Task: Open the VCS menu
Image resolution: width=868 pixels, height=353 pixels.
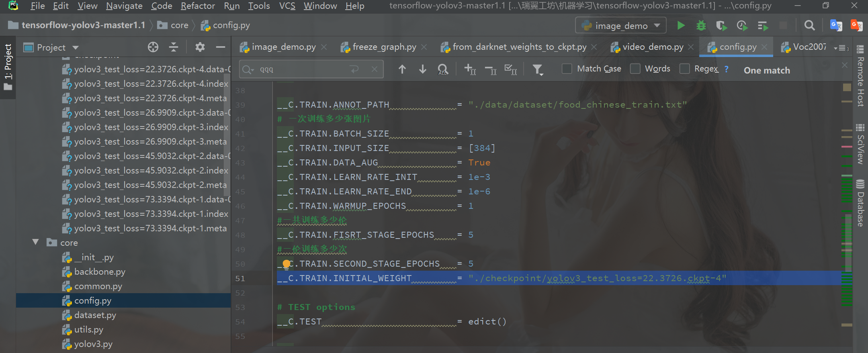Action: point(287,6)
